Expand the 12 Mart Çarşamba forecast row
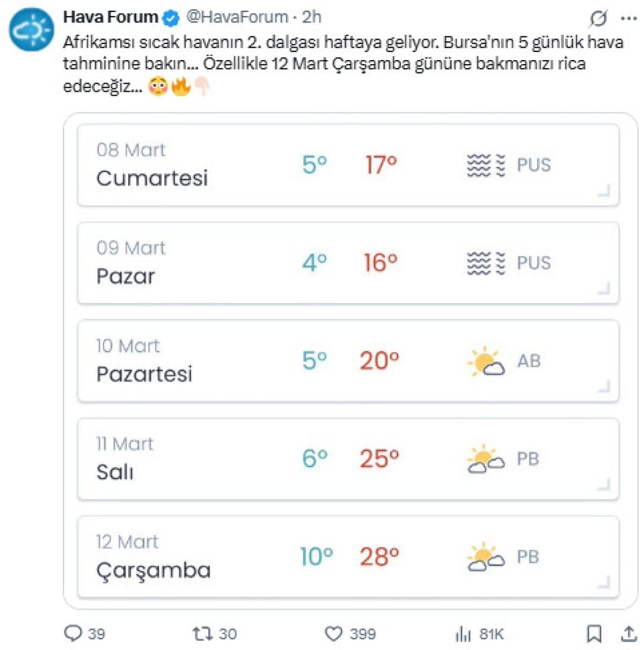This screenshot has width=644, height=650. coord(604,582)
